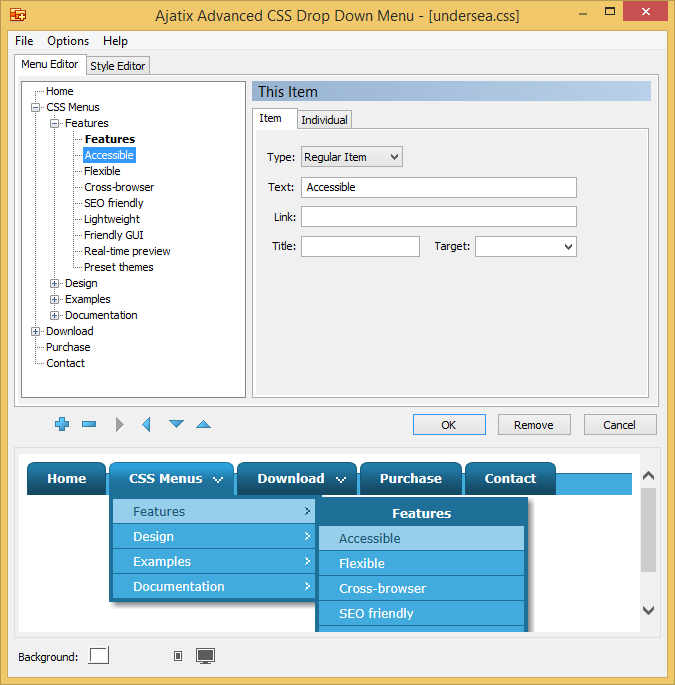This screenshot has width=675, height=685.
Task: Select Flexible in the menu tree
Action: (x=102, y=171)
